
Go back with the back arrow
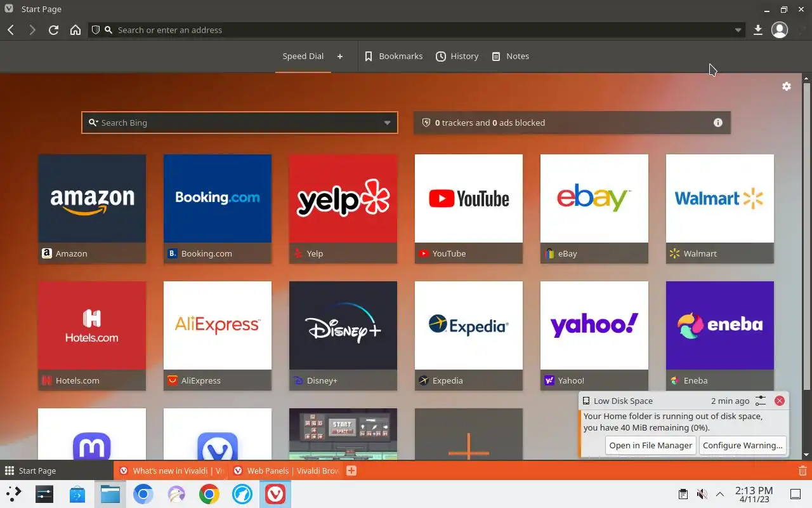(11, 30)
